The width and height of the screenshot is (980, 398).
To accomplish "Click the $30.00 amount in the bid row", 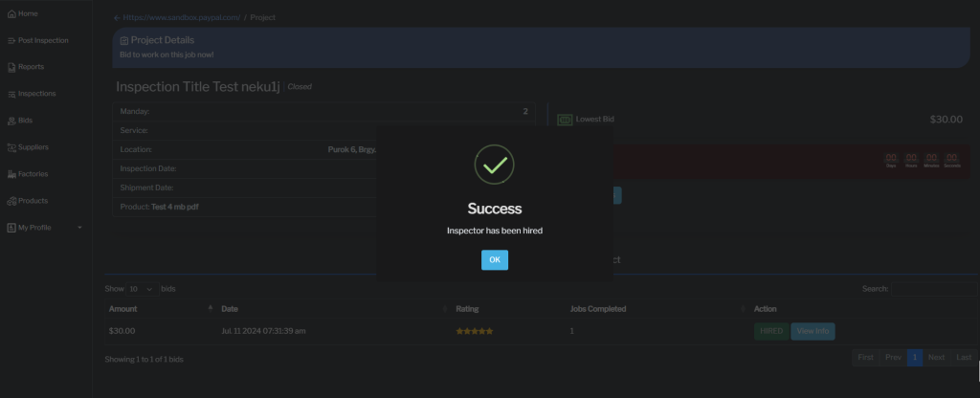I will point(122,331).
